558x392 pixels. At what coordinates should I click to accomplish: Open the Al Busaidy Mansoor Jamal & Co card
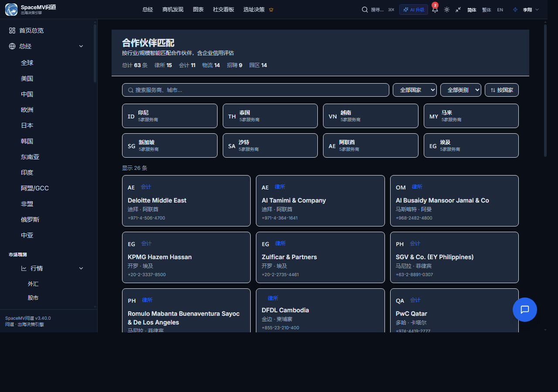click(454, 201)
